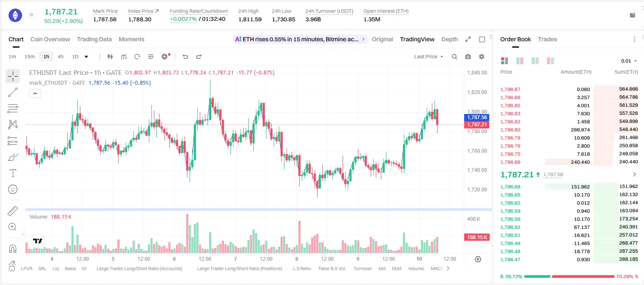
Task: Show asks-only order book view
Action: click(550, 61)
